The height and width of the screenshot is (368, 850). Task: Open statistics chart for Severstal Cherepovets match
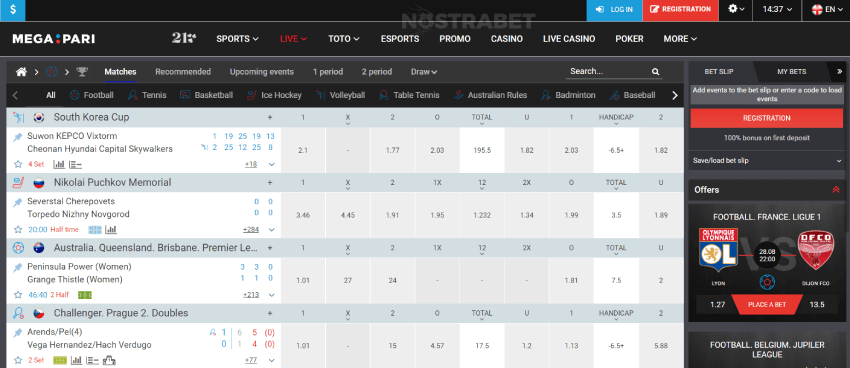(x=111, y=230)
